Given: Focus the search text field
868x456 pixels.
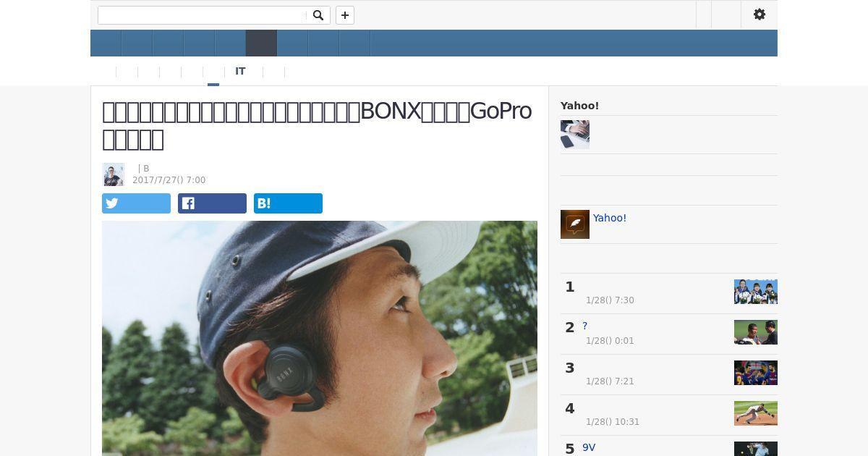Looking at the screenshot, I should click(203, 15).
